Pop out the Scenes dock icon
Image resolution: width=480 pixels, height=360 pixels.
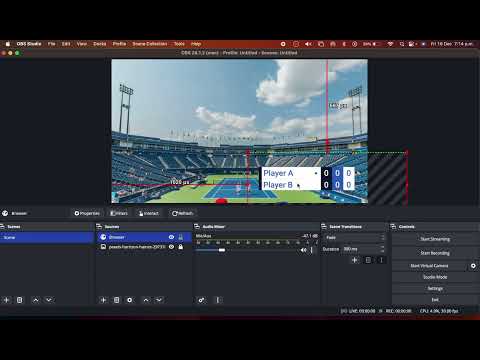(3, 227)
